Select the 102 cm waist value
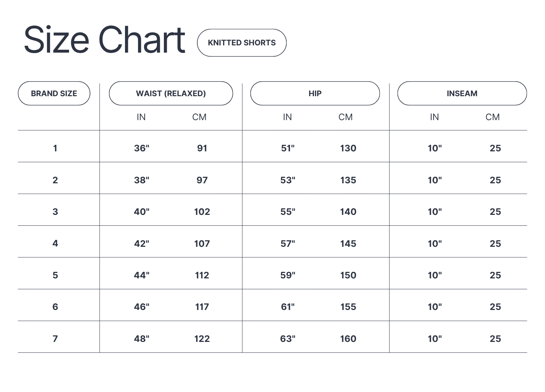The width and height of the screenshot is (545, 392). click(202, 212)
